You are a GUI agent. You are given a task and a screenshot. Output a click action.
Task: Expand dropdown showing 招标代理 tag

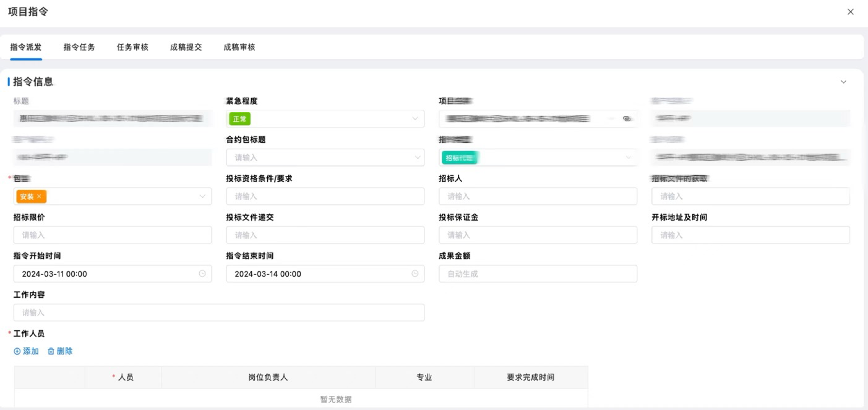pos(628,157)
